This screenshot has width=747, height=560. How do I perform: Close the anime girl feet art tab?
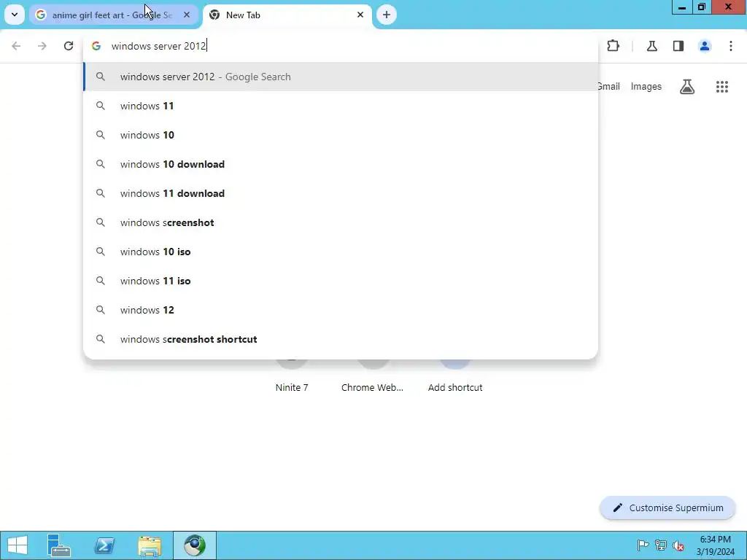[x=187, y=15]
